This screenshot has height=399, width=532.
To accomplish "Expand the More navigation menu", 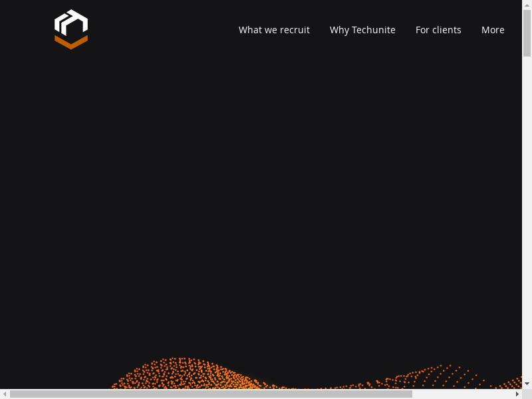I will click(x=493, y=30).
